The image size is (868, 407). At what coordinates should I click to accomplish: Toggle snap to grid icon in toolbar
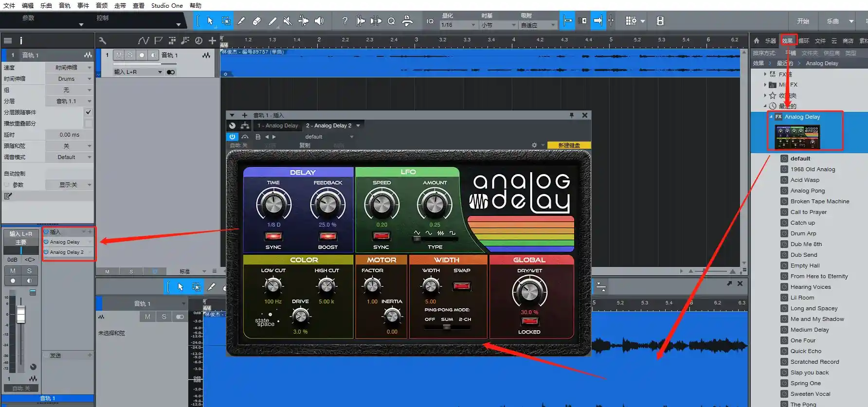tap(567, 20)
